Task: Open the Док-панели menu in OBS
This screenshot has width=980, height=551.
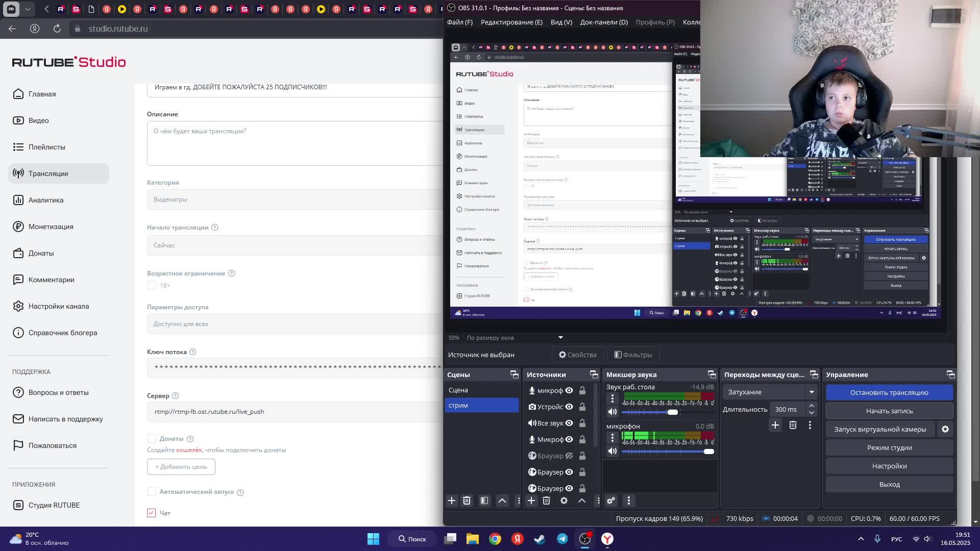Action: (x=604, y=22)
